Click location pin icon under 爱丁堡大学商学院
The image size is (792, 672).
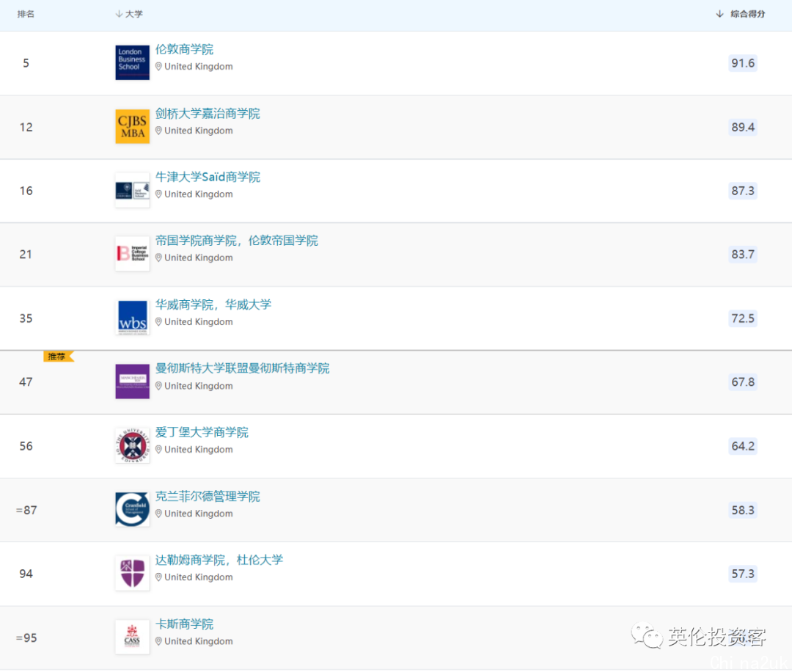point(158,450)
